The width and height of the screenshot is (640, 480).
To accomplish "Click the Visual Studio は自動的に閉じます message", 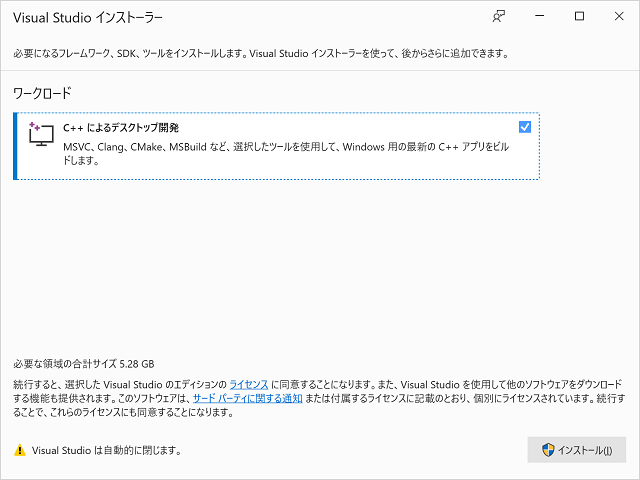I will pos(107,450).
